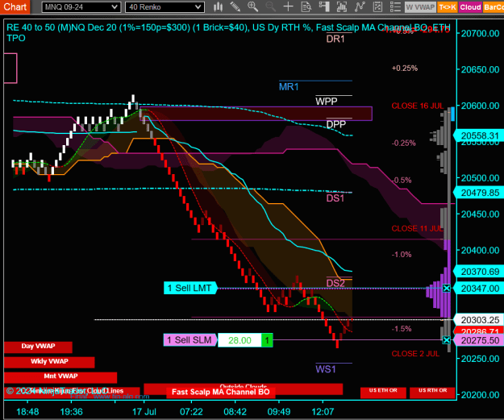Click the DS1 pivot label
Image resolution: width=504 pixels, height=420 pixels.
point(335,198)
